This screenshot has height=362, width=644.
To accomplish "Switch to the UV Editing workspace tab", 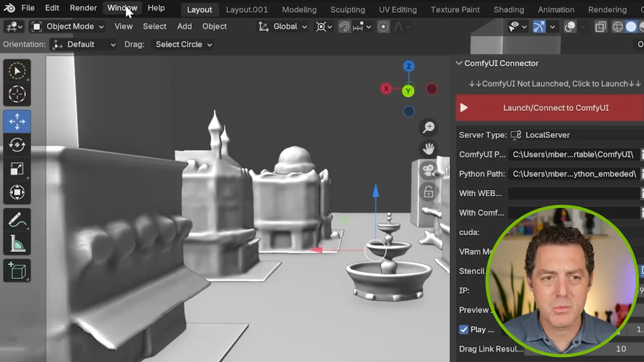I will (398, 10).
